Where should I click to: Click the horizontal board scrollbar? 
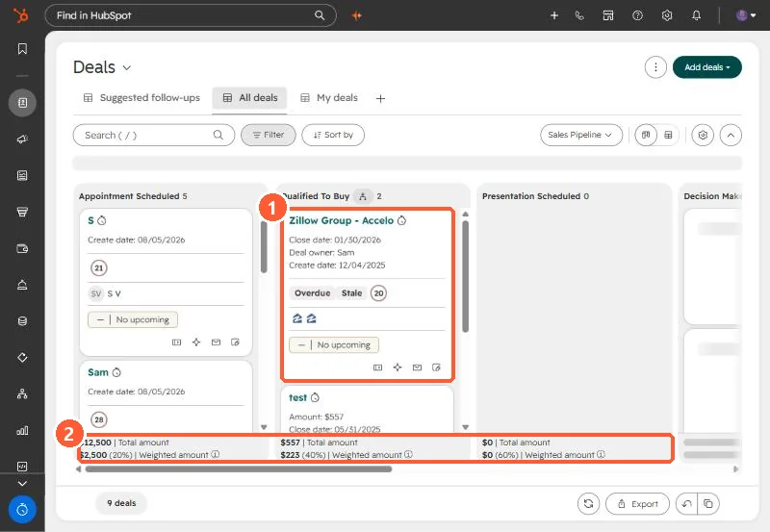[239, 469]
